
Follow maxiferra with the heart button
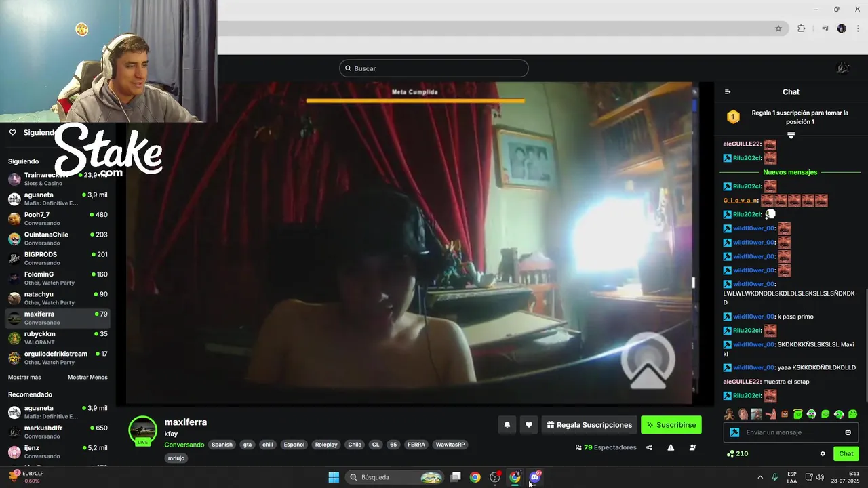click(529, 425)
